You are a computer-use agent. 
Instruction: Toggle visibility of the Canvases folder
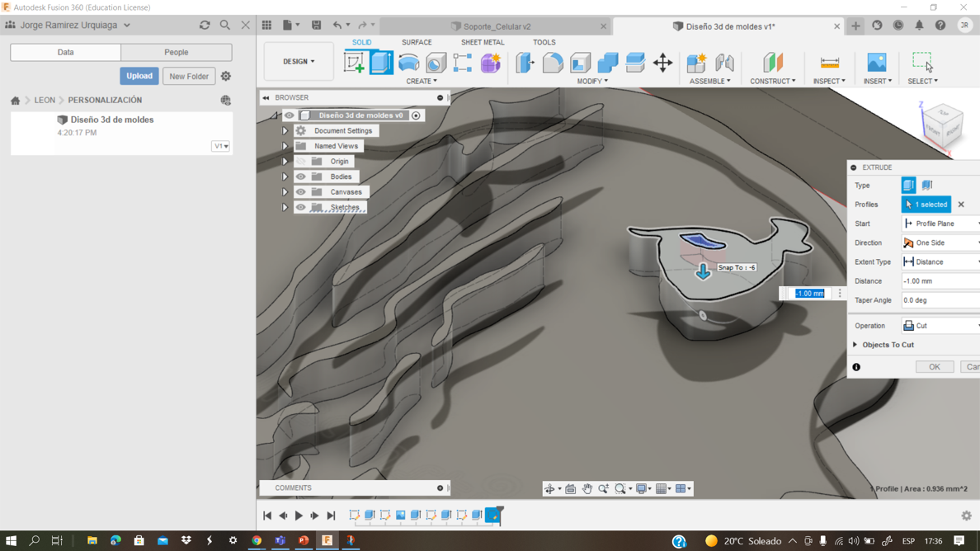301,192
